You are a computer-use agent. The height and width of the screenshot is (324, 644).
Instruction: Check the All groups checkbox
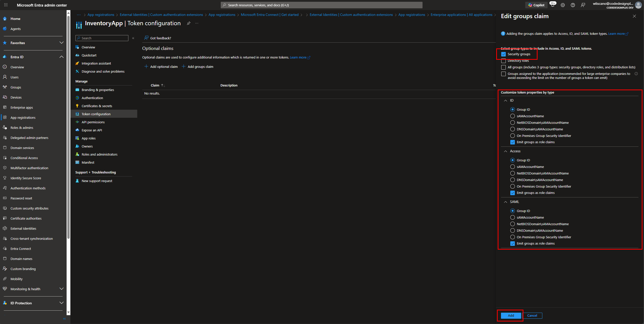503,67
